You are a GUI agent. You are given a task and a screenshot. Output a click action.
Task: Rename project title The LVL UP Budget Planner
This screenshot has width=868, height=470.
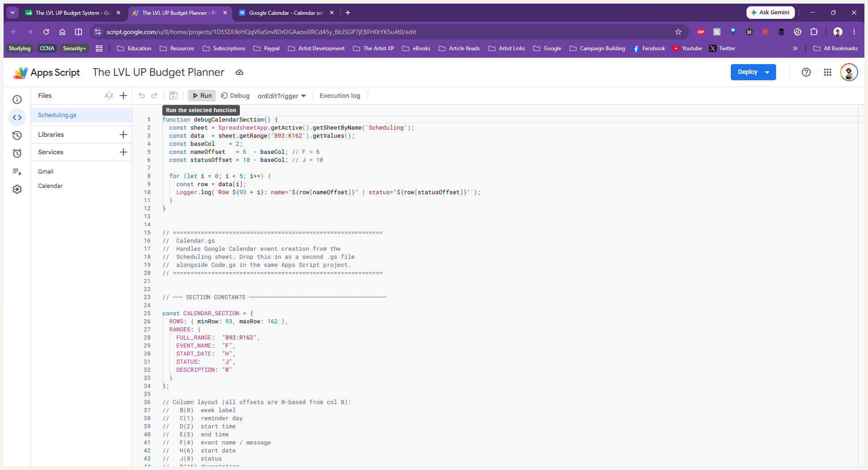158,72
